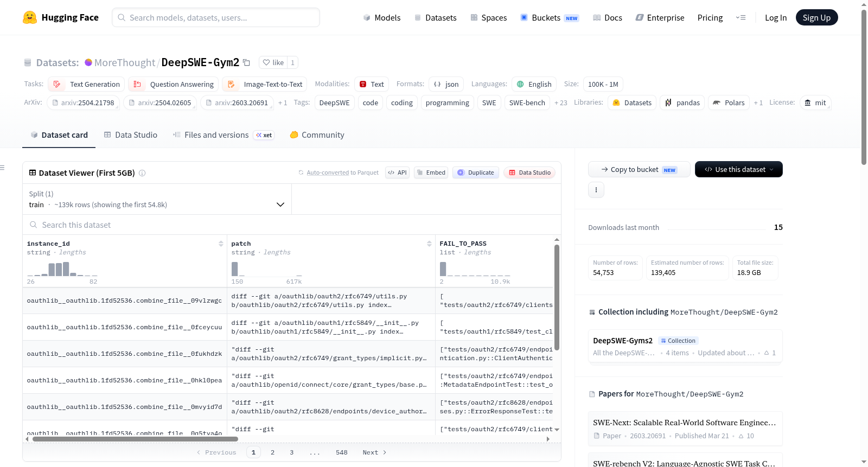
Task: Open Data Studio from the viewer header
Action: tap(529, 172)
